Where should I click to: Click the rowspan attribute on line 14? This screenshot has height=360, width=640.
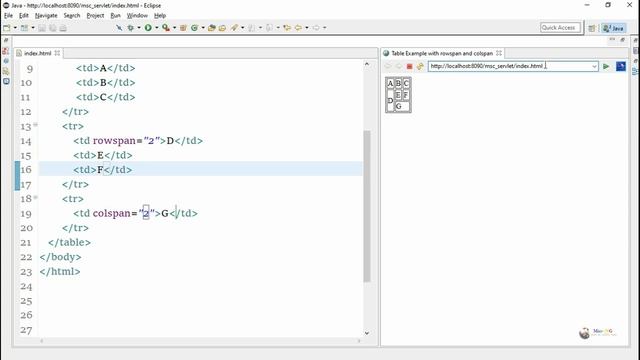pyautogui.click(x=114, y=141)
